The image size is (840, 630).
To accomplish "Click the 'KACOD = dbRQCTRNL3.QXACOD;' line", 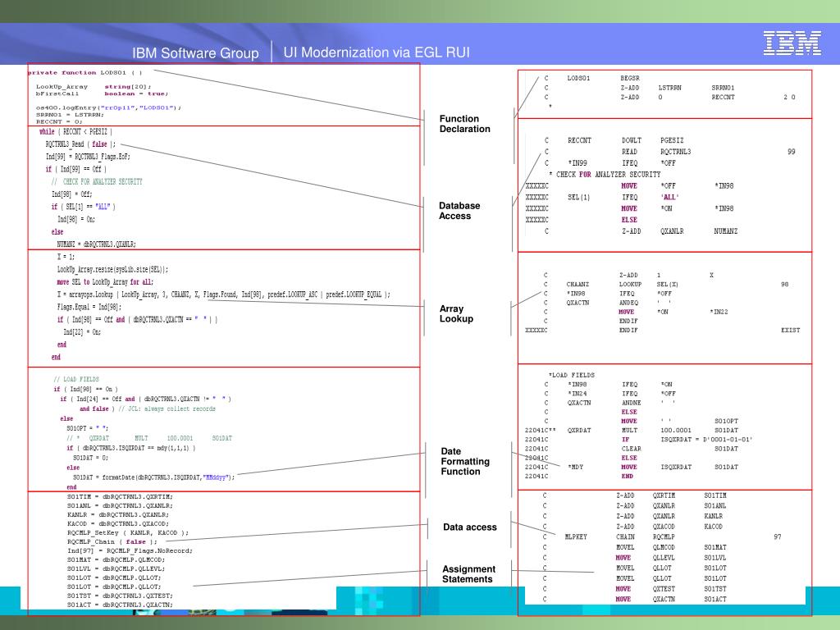I will (118, 523).
